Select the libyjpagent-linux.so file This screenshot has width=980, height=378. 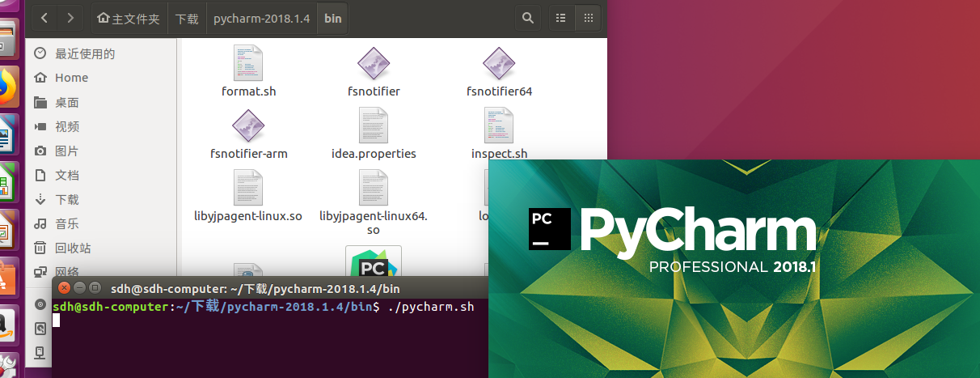[x=249, y=197]
